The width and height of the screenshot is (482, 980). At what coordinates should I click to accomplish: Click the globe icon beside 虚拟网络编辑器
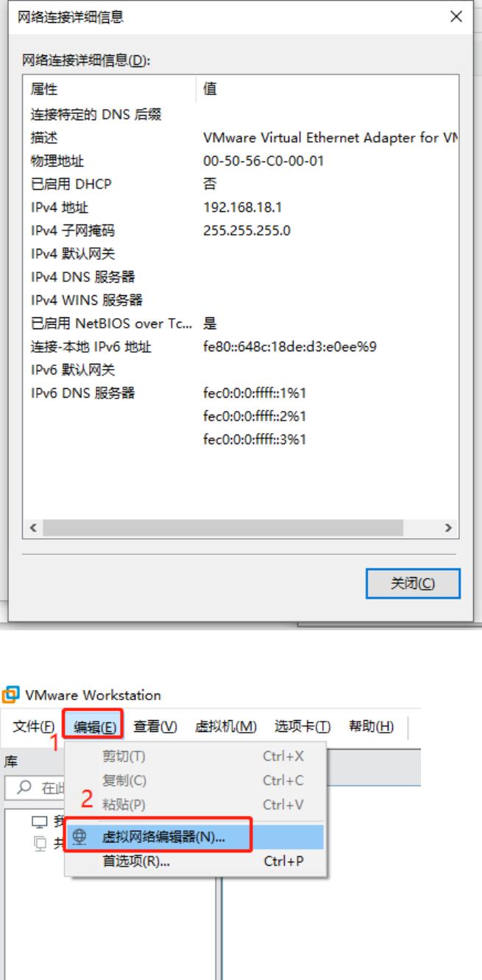point(80,836)
